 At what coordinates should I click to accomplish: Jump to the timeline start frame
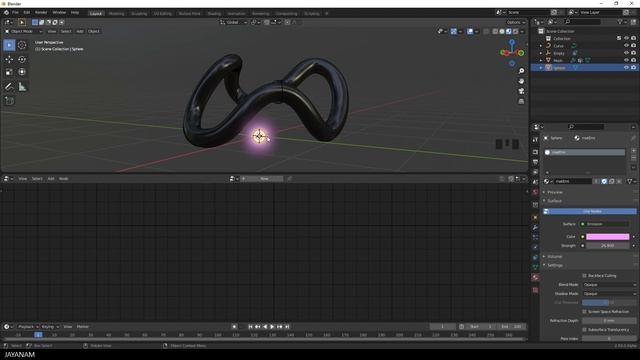tap(251, 327)
